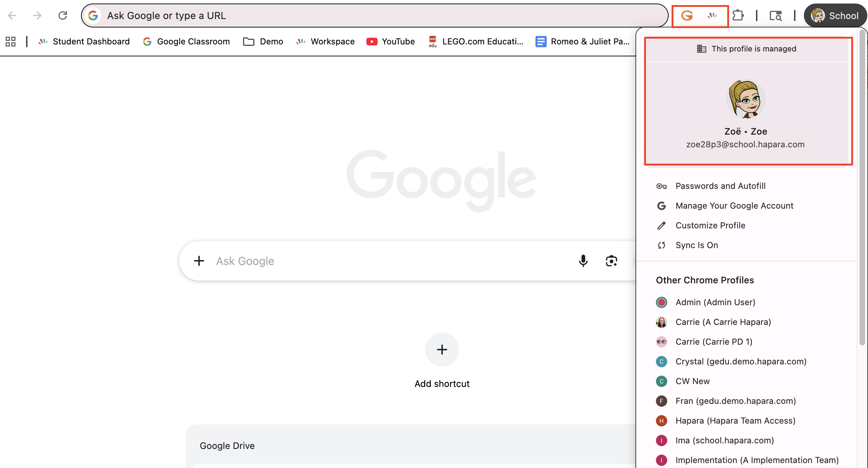Go forward with the browser forward arrow
The width and height of the screenshot is (868, 468).
point(37,16)
